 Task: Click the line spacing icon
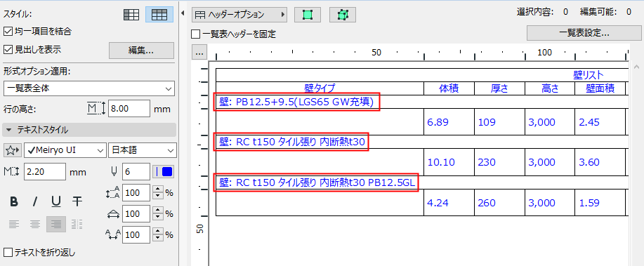pos(112,192)
